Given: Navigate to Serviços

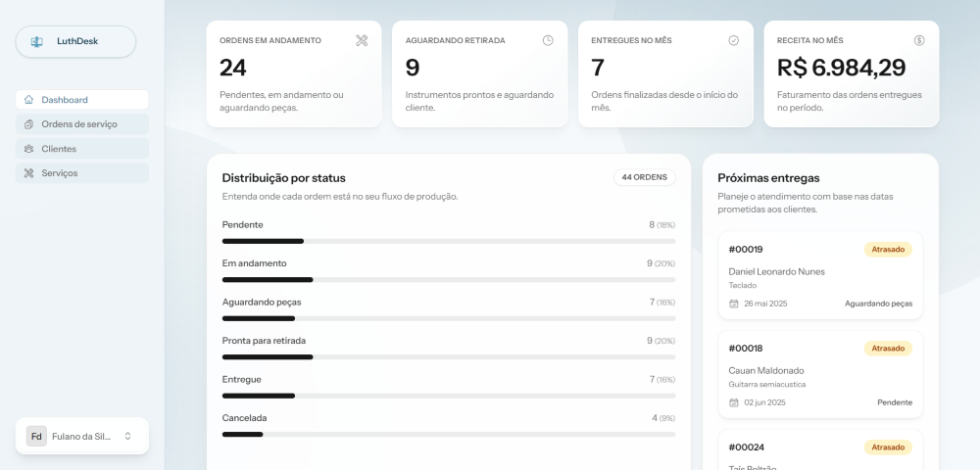Looking at the screenshot, I should pyautogui.click(x=82, y=173).
